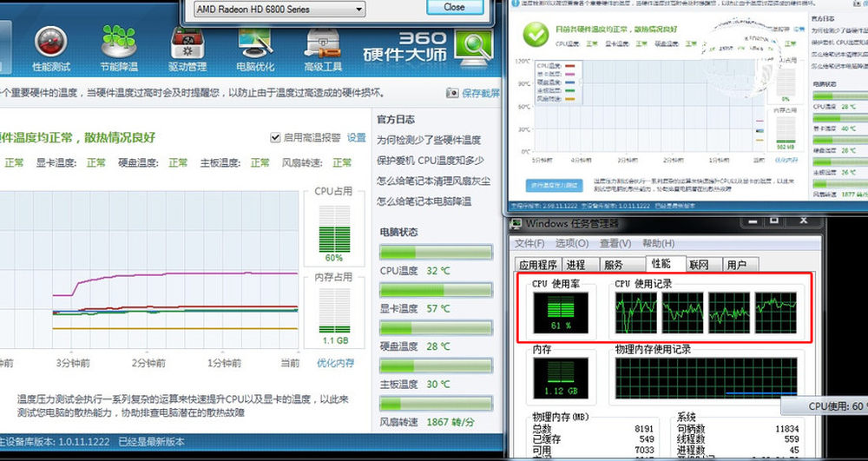
Task: Open 性能测试 performance test tool
Action: pos(51,49)
